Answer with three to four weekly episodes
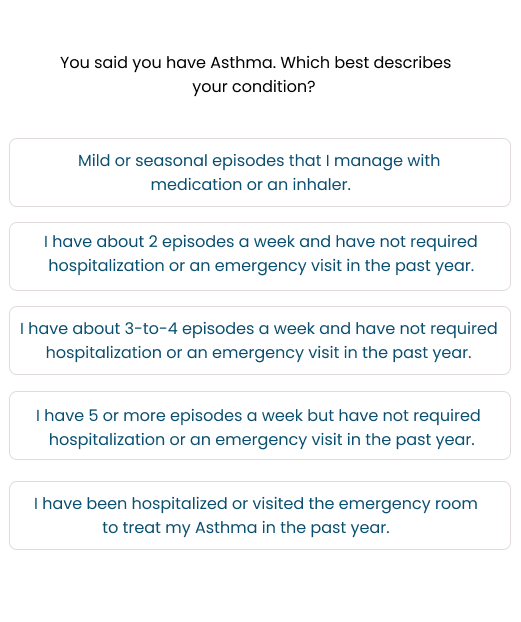The image size is (521, 622). [260, 340]
